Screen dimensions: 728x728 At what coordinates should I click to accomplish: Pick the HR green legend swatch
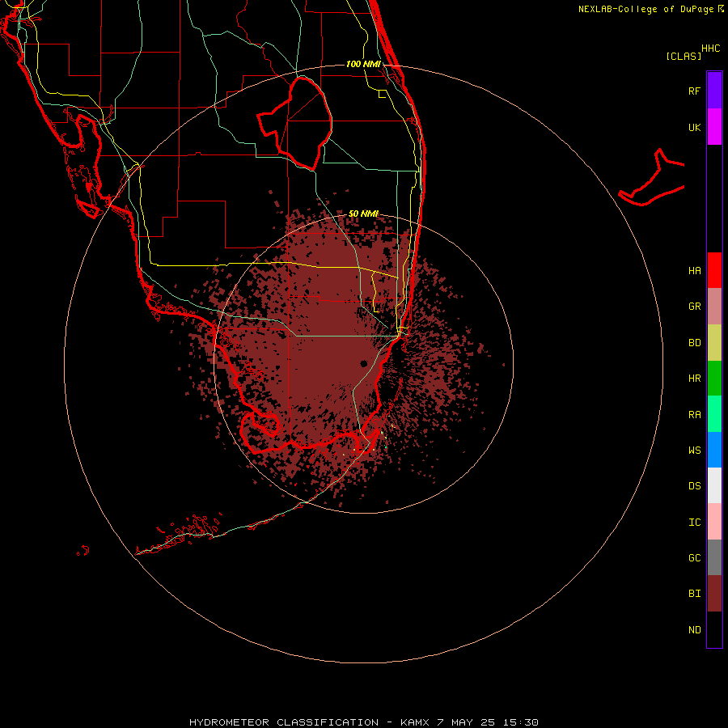[714, 379]
